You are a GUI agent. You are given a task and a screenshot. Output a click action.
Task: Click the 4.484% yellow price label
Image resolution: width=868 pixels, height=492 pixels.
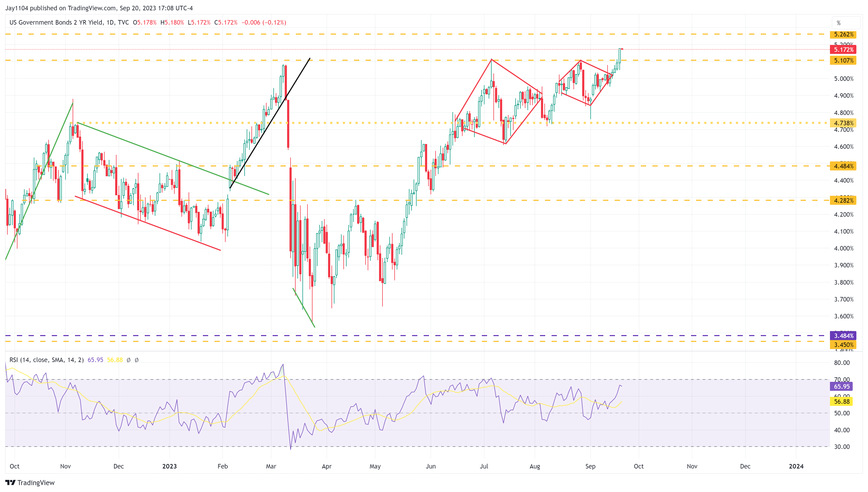[x=843, y=166]
